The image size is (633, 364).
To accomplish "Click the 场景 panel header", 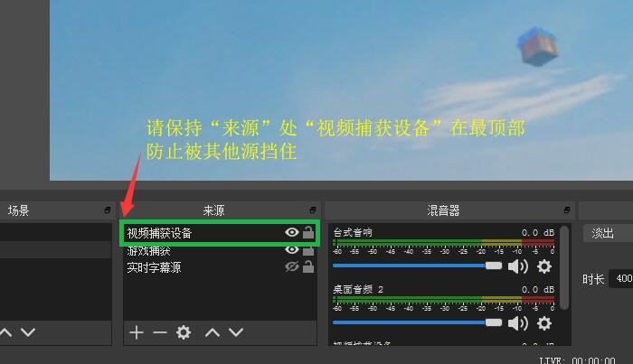I will point(56,210).
